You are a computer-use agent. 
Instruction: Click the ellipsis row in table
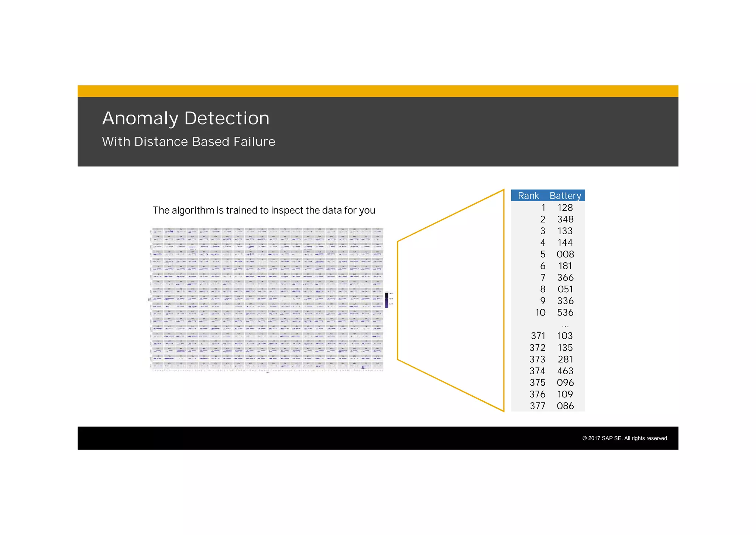coord(565,325)
